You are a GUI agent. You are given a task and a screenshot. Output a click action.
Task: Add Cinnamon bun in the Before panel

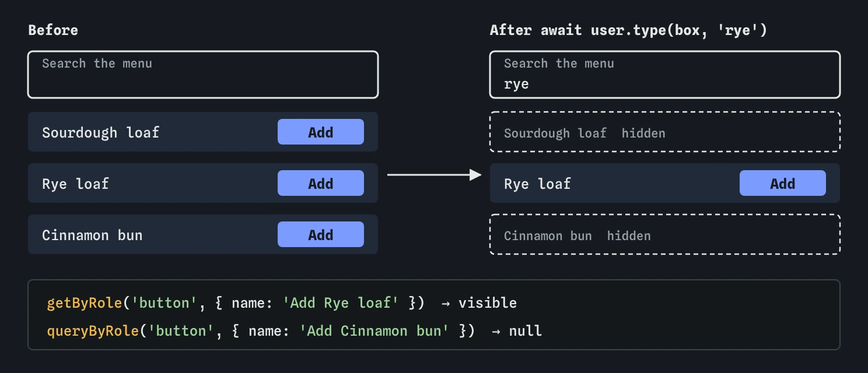click(321, 234)
